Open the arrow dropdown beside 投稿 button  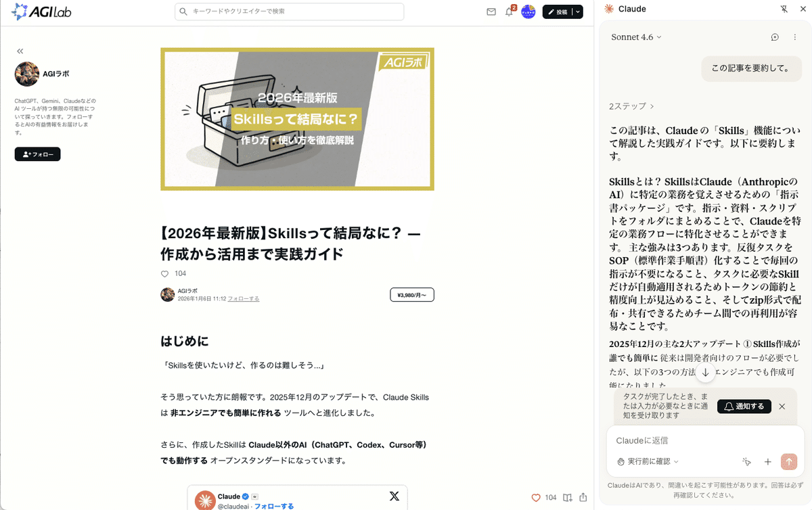click(x=578, y=11)
